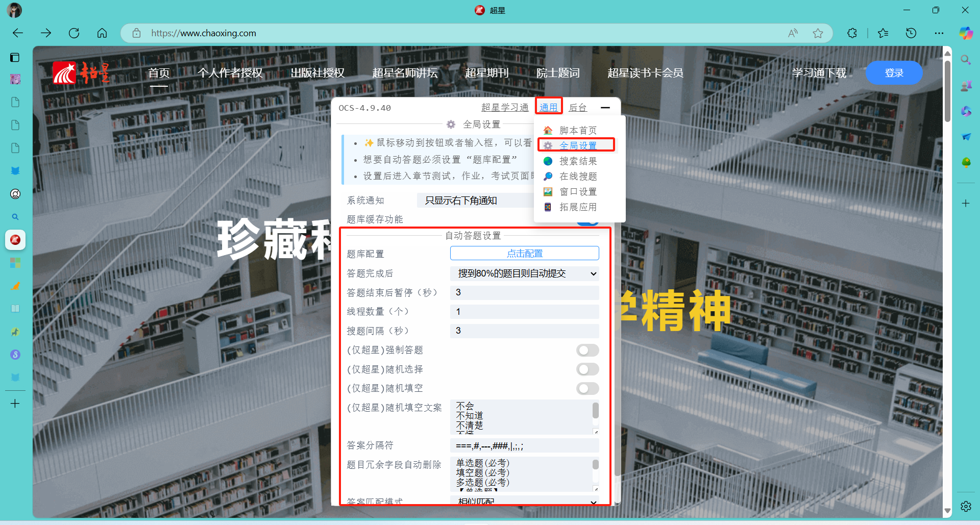Open the 首页 navigation link
The height and width of the screenshot is (525, 980).
coord(159,73)
